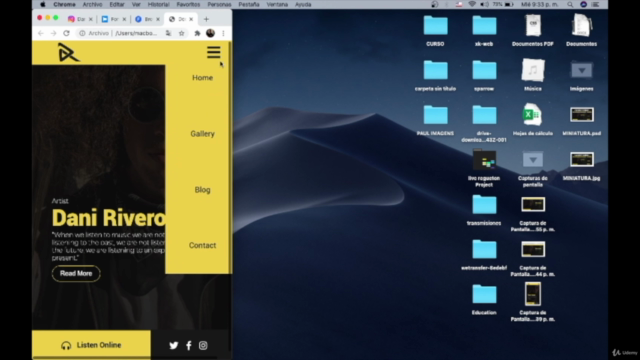Open the hamburger menu icon on webpage
This screenshot has height=360, width=640.
tap(213, 52)
